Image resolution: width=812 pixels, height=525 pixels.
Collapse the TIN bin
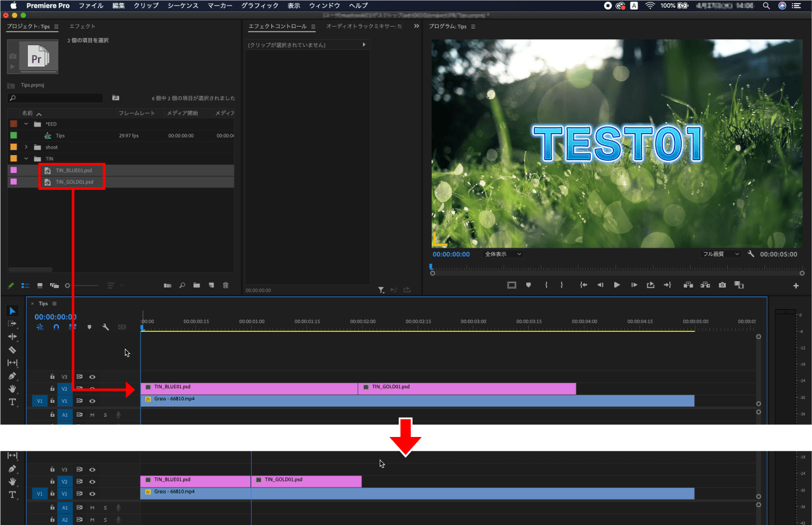coord(27,158)
